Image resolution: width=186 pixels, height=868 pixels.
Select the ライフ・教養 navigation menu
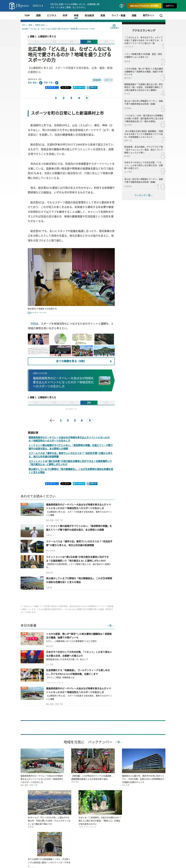pos(118,15)
